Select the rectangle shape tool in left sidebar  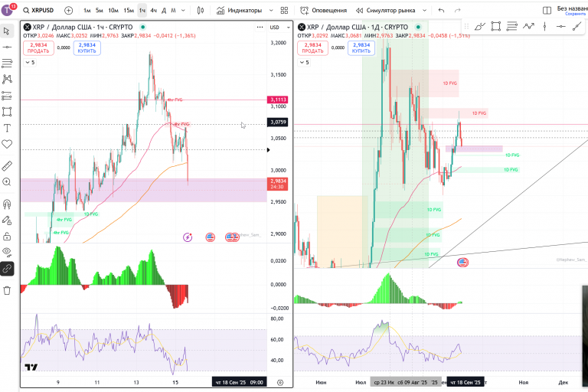(x=7, y=112)
